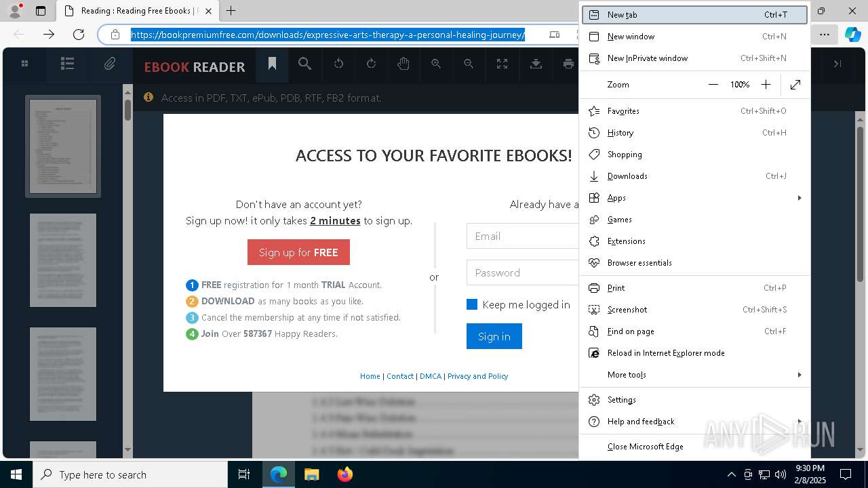Show the attachments panel (paperclip)

[x=109, y=64]
